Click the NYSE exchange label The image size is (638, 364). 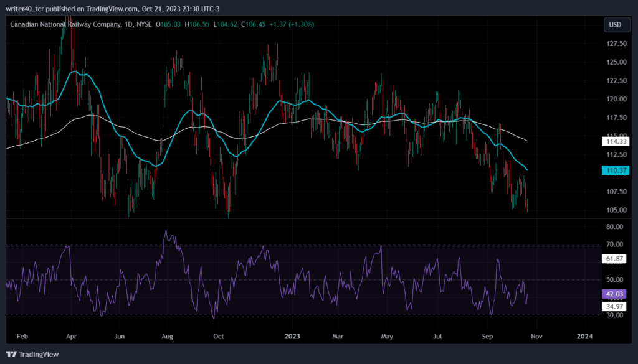click(144, 24)
